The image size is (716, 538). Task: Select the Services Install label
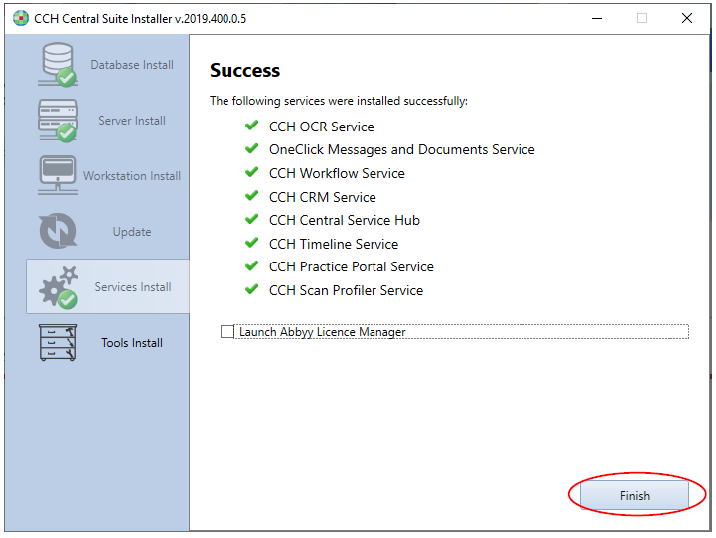click(x=133, y=287)
